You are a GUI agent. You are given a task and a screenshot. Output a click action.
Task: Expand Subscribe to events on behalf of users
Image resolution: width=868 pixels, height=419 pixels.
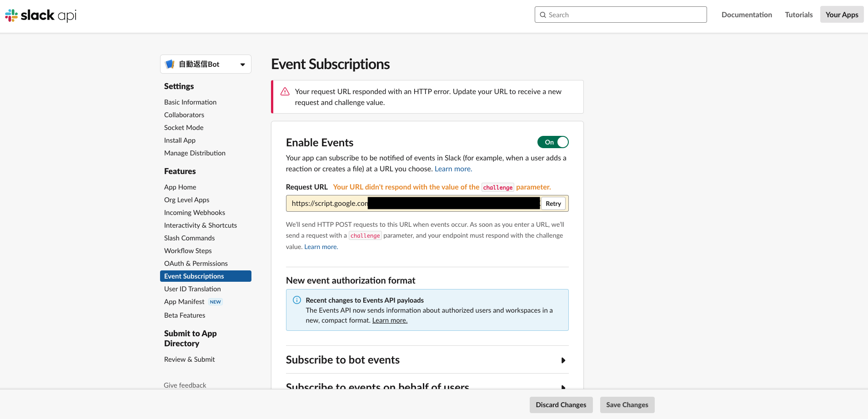point(563,387)
